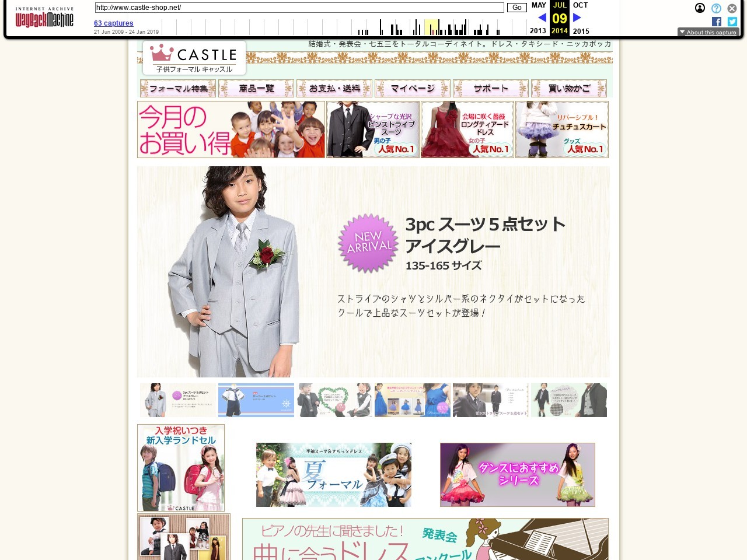Image resolution: width=747 pixels, height=560 pixels.
Task: Go to previous capture arrow
Action: pos(542,17)
